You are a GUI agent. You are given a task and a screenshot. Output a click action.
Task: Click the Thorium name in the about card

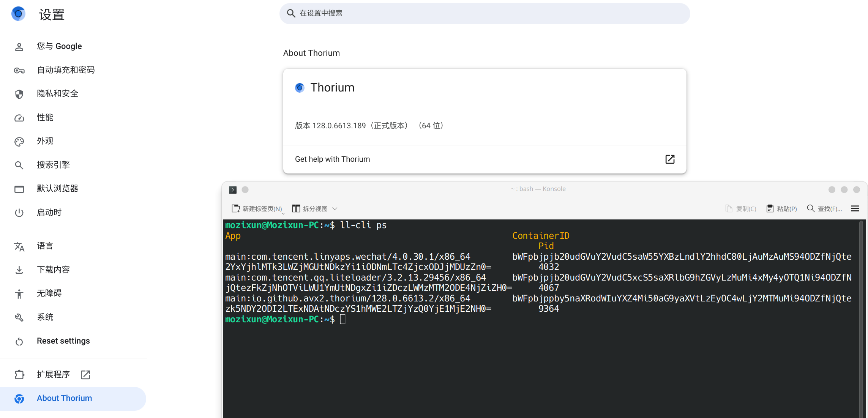pyautogui.click(x=332, y=88)
